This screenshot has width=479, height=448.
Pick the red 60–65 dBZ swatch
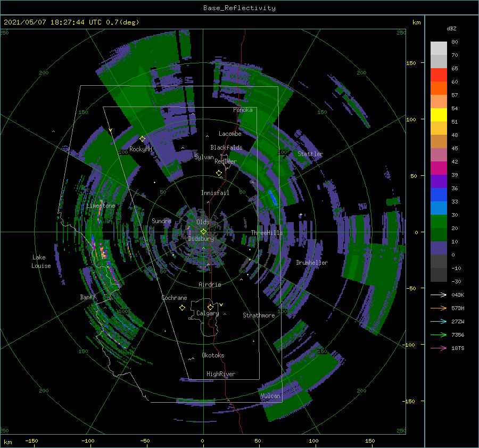pyautogui.click(x=439, y=75)
